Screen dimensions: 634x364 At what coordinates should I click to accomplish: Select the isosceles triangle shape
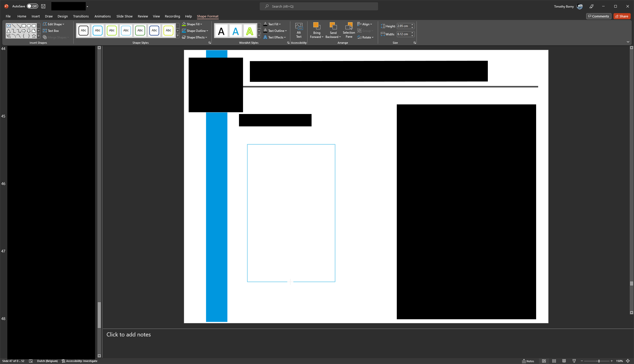click(x=9, y=31)
